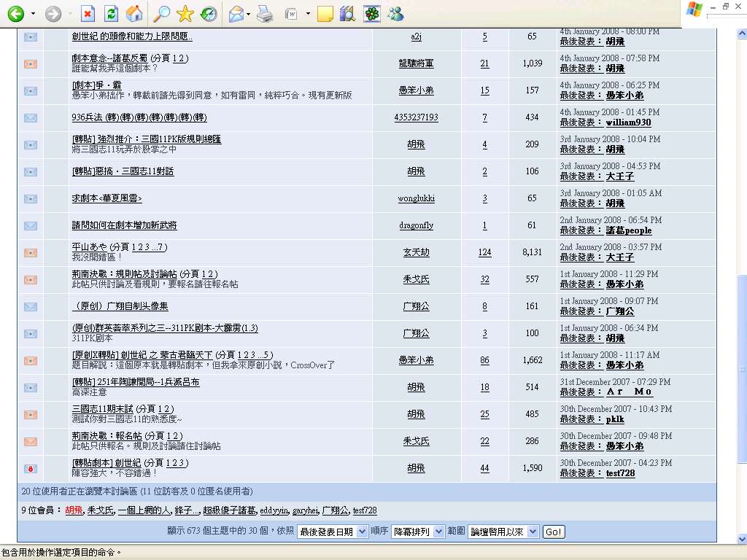The width and height of the screenshot is (747, 560).
Task: Print the page using the printer icon
Action: point(265,15)
